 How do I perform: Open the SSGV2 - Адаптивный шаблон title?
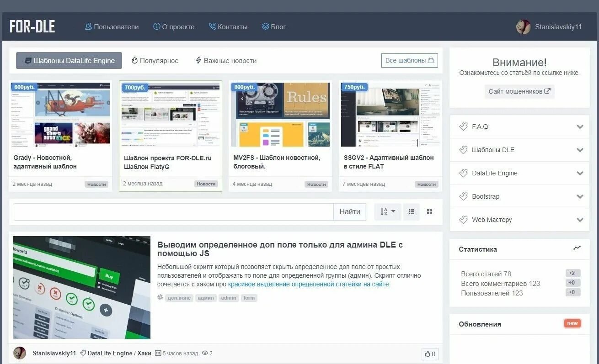coord(389,162)
